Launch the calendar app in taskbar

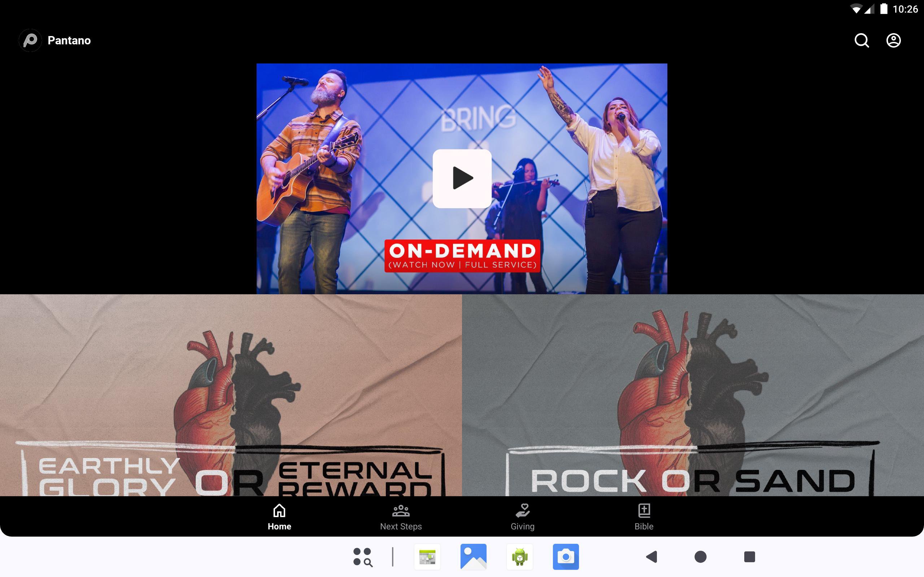427,557
